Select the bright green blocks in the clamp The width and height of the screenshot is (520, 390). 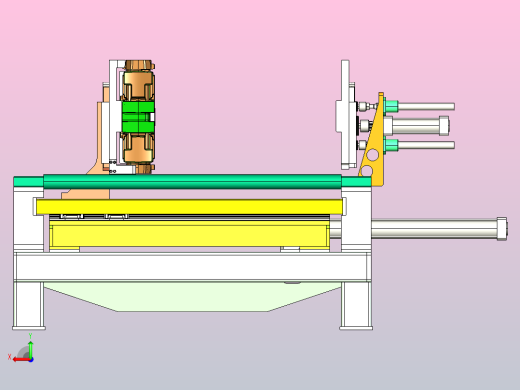coord(138,117)
